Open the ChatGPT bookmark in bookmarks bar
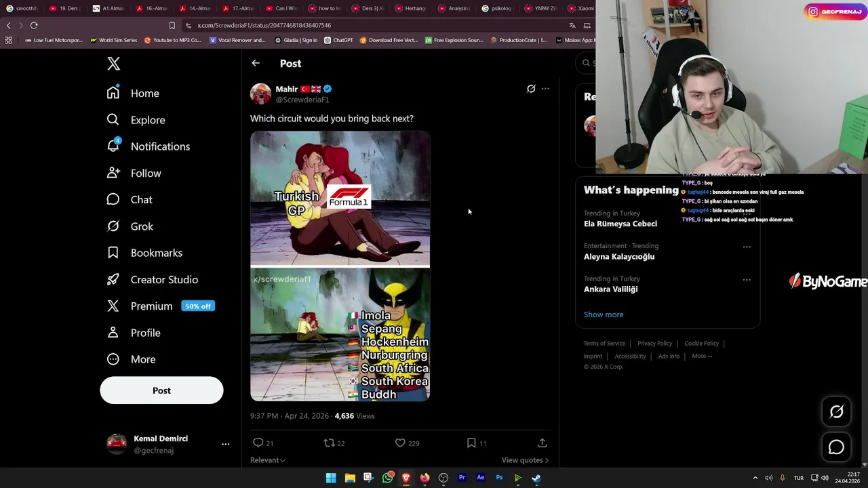This screenshot has height=488, width=868. (x=338, y=40)
